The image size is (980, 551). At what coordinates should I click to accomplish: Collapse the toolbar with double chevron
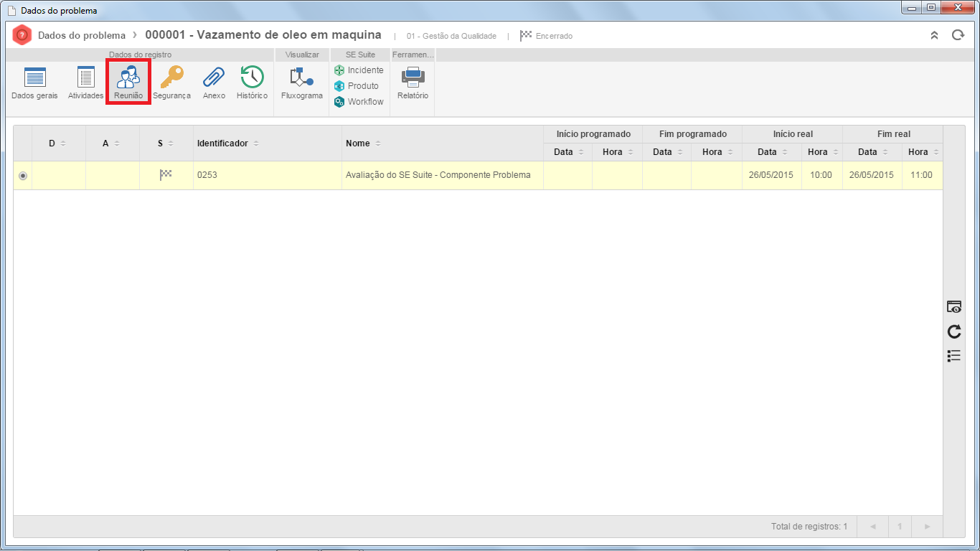pyautogui.click(x=934, y=35)
